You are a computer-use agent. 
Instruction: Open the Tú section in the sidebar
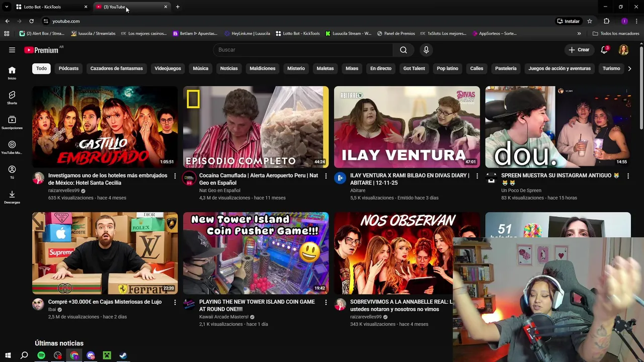point(12,172)
